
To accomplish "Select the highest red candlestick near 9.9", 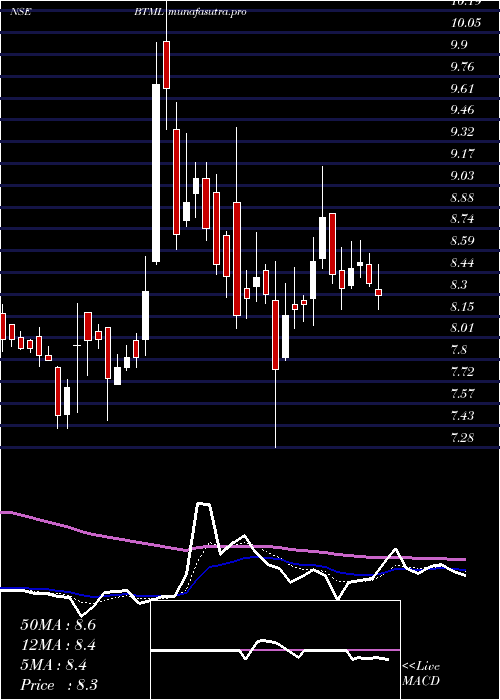I will click(x=167, y=65).
